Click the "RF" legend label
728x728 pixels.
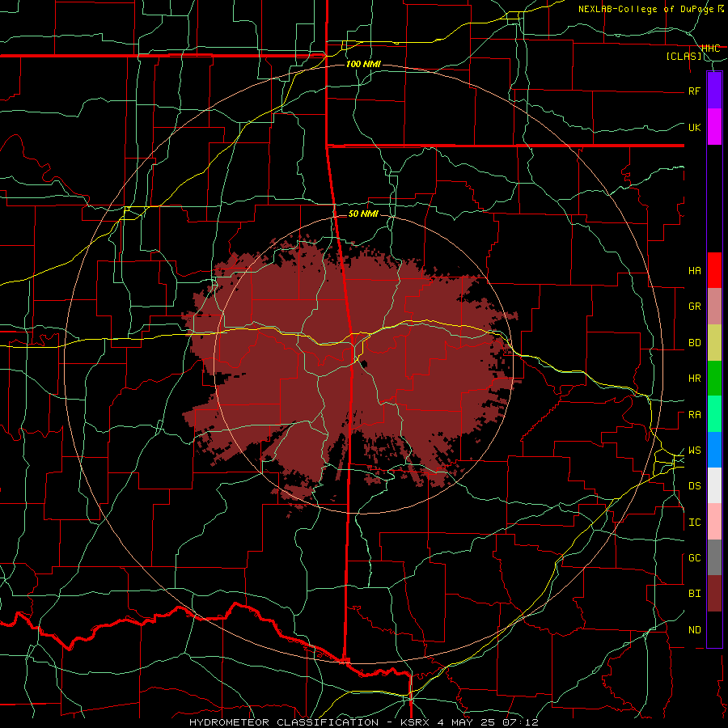pos(694,91)
